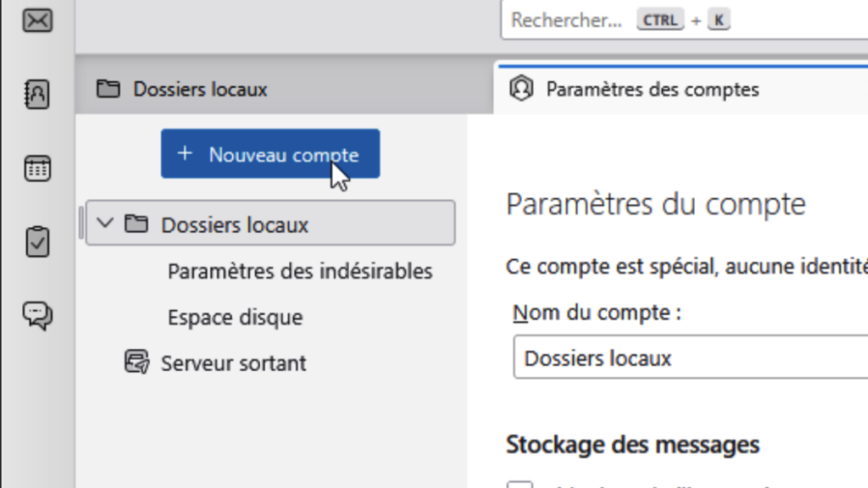Screen dimensions: 868x488
Task: Switch to the Dossiers locaux tab
Action: (200, 89)
